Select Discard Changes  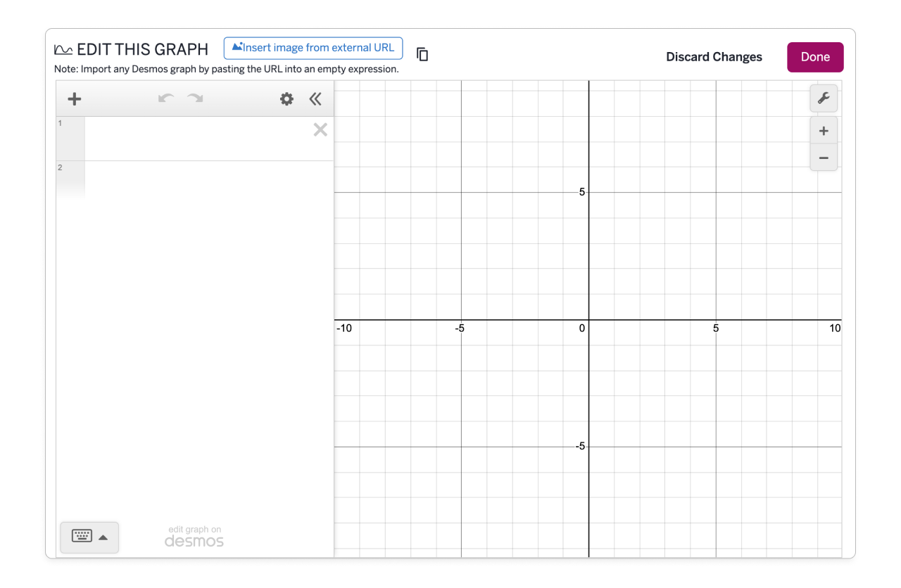[x=714, y=57]
